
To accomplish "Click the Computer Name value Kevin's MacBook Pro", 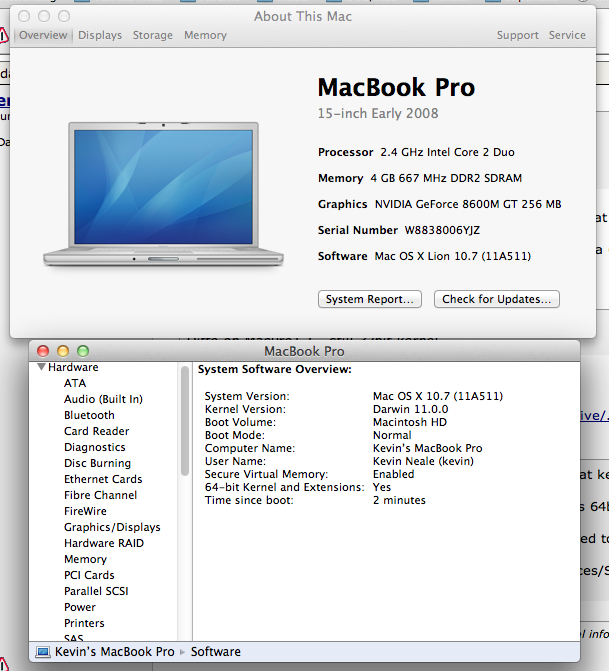I will coord(428,448).
